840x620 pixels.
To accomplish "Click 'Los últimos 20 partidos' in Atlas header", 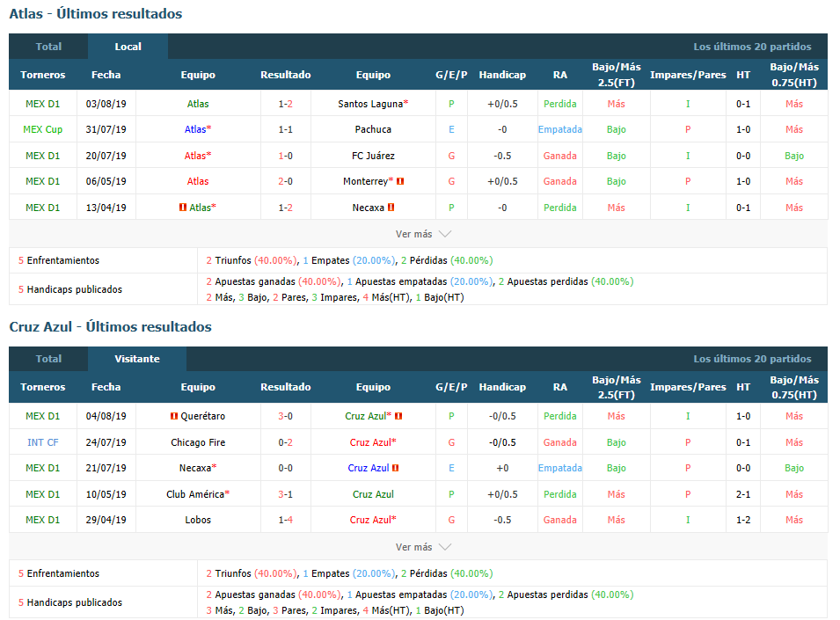I will [x=752, y=47].
